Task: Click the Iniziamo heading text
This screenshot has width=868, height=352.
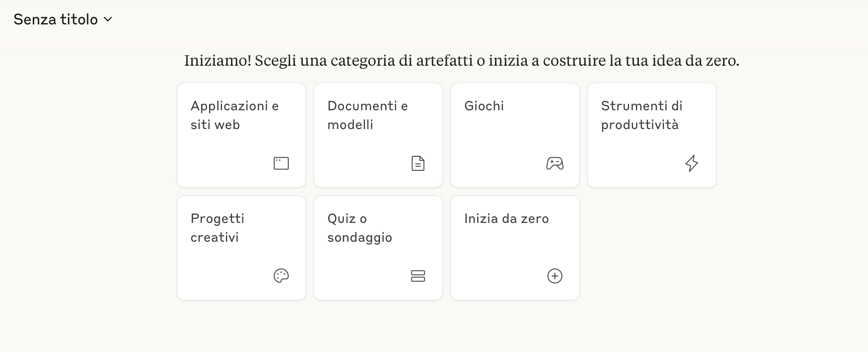Action: (x=461, y=61)
